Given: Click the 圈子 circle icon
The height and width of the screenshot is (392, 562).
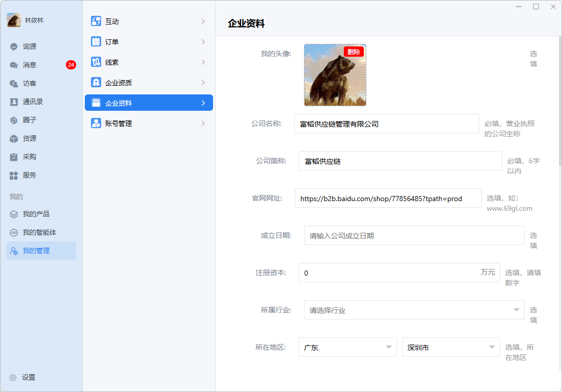Looking at the screenshot, I should coord(14,120).
